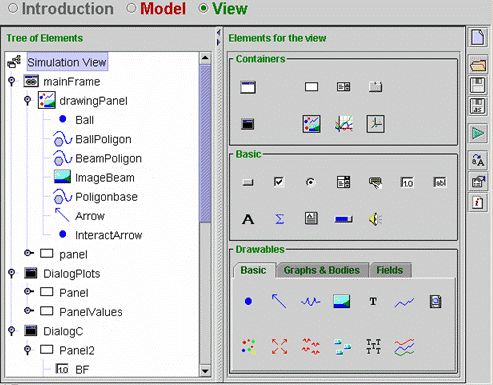Select the blue Bar basic element icon
Viewport: 493px width, 385px height.
coord(344,219)
